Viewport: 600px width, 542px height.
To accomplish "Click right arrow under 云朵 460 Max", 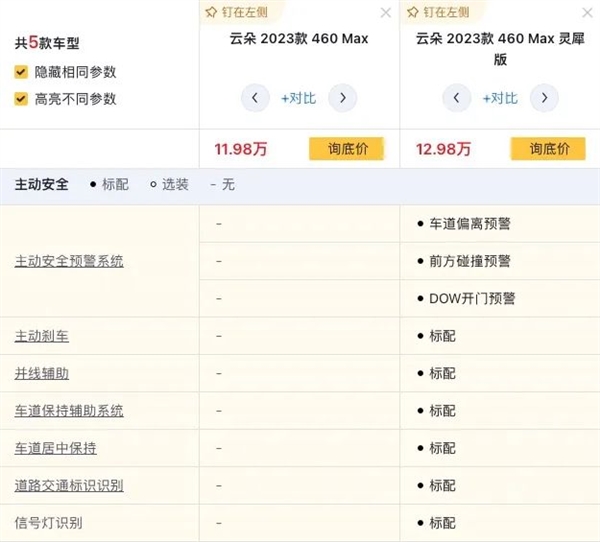I will click(x=343, y=98).
